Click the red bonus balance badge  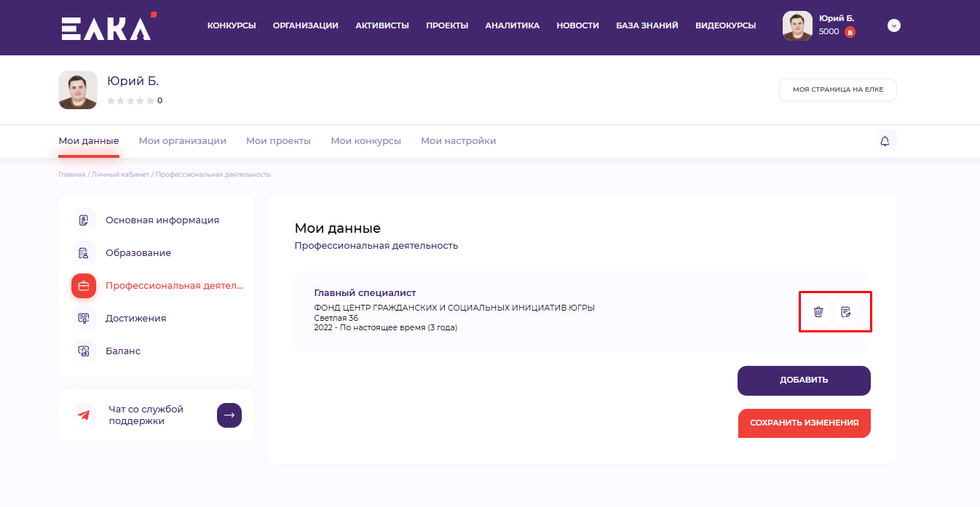pyautogui.click(x=850, y=32)
